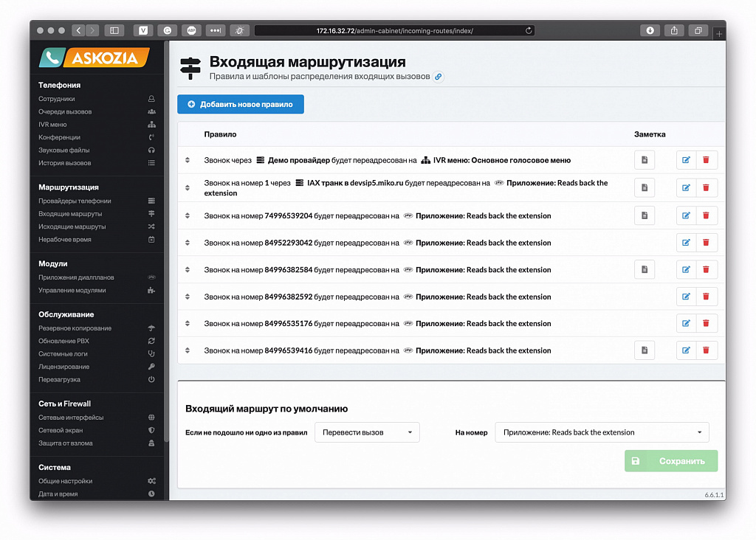Open the note of rule 84996539416
756x540 pixels.
coord(645,350)
